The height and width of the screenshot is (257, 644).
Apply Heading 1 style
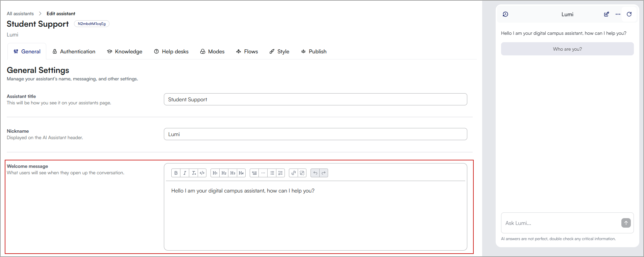pos(215,173)
